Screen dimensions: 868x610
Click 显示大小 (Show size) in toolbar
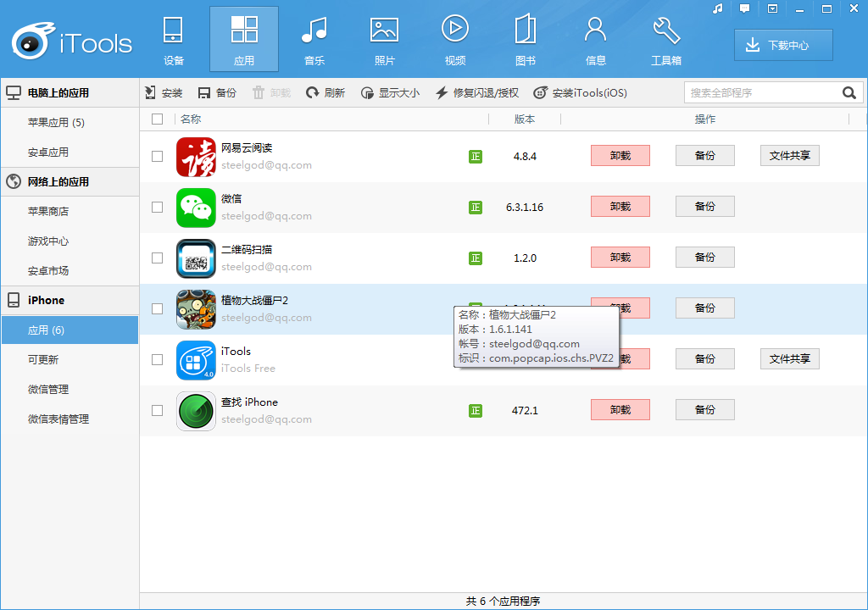click(390, 93)
